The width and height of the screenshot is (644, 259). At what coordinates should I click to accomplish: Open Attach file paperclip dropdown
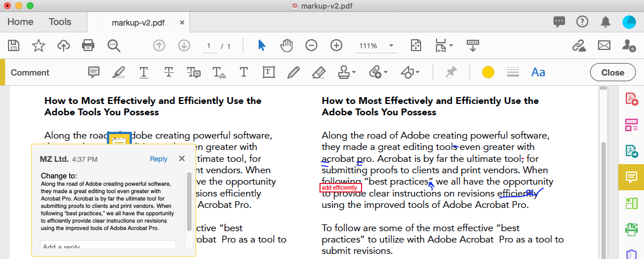[378, 73]
